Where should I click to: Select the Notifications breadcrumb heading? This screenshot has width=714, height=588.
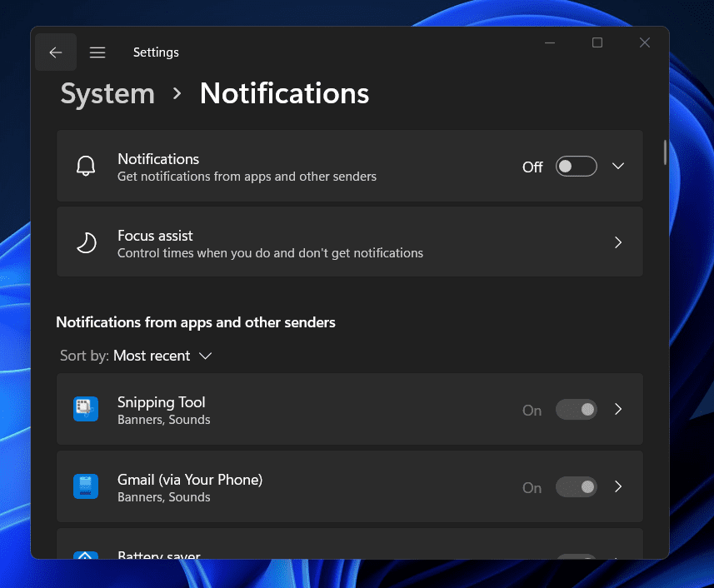(284, 93)
